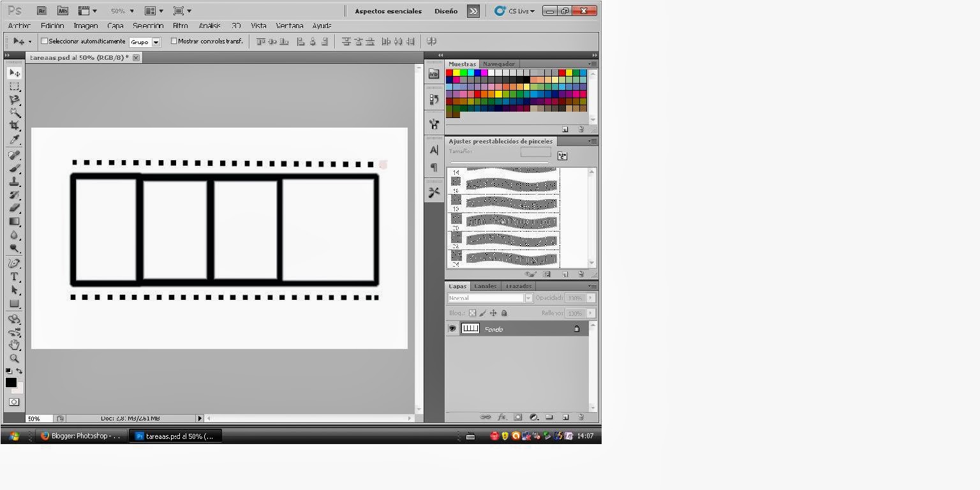
Task: Switch to the Trazados tab
Action: coord(519,286)
